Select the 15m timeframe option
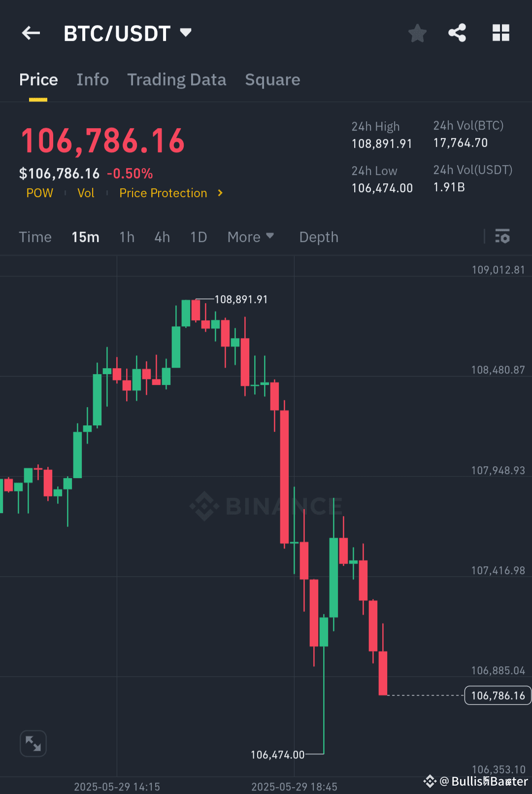Screen dimensions: 532x794 click(85, 237)
